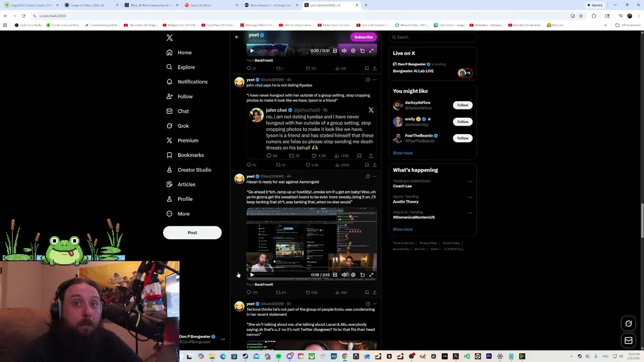
Task: Like the Hasan Asmongold post
Action: click(311, 292)
